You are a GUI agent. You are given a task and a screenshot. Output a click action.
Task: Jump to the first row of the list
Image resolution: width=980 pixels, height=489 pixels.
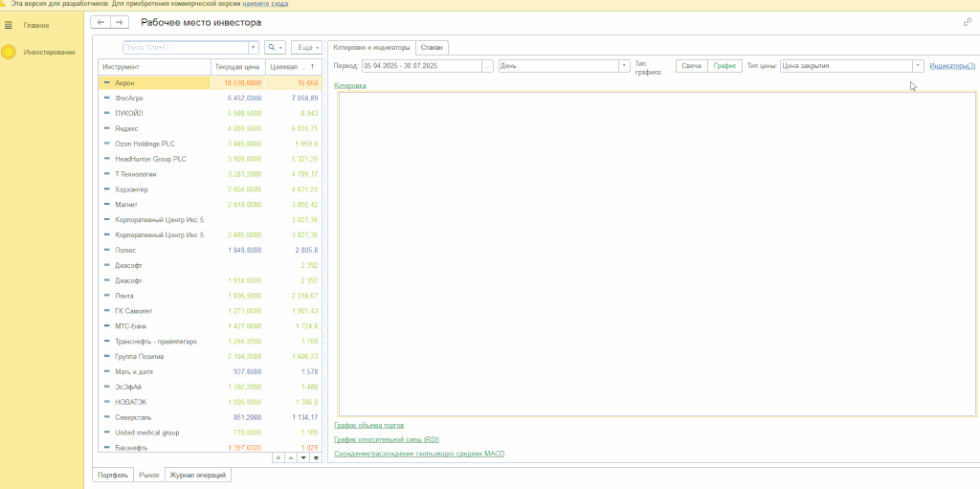(278, 457)
